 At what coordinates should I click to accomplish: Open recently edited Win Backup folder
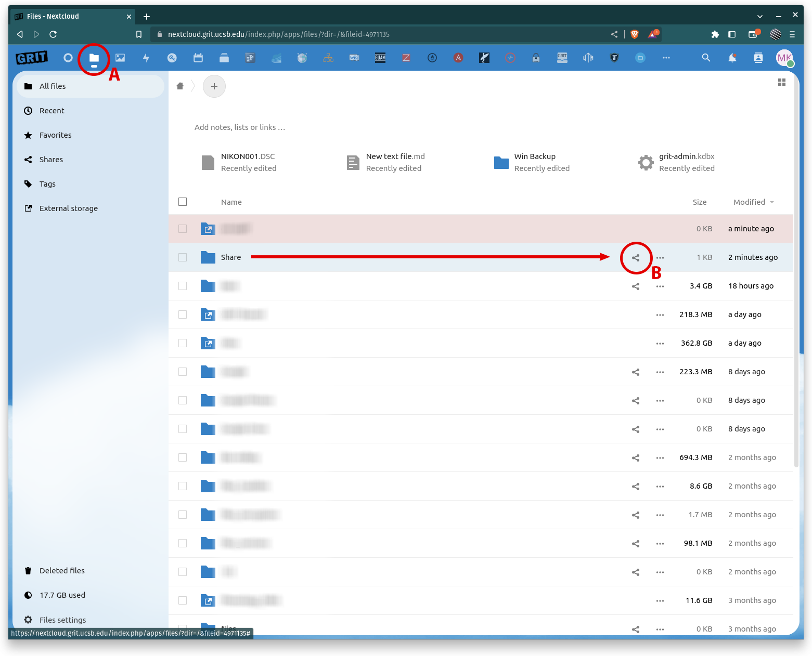532,162
